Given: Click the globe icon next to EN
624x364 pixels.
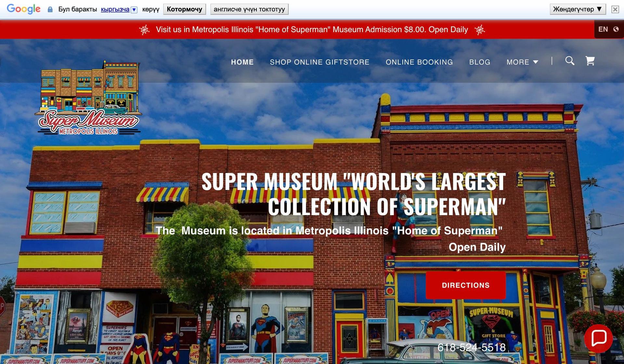Looking at the screenshot, I should tap(616, 29).
